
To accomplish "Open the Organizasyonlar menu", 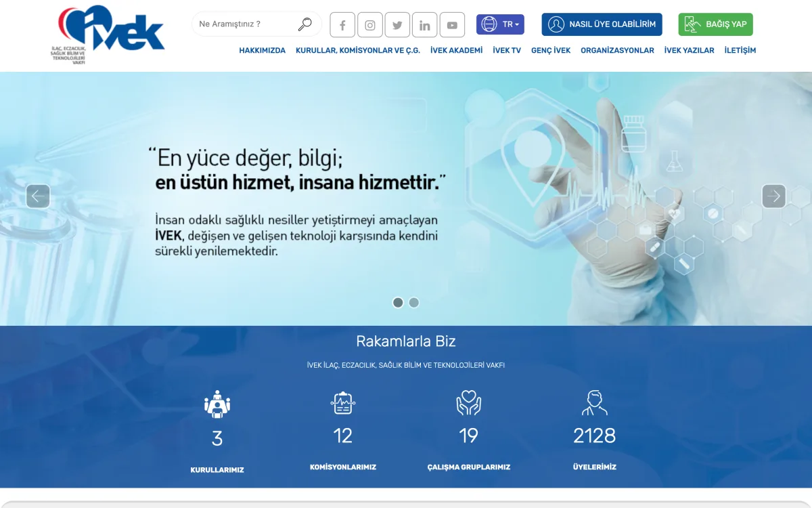I will click(x=617, y=50).
